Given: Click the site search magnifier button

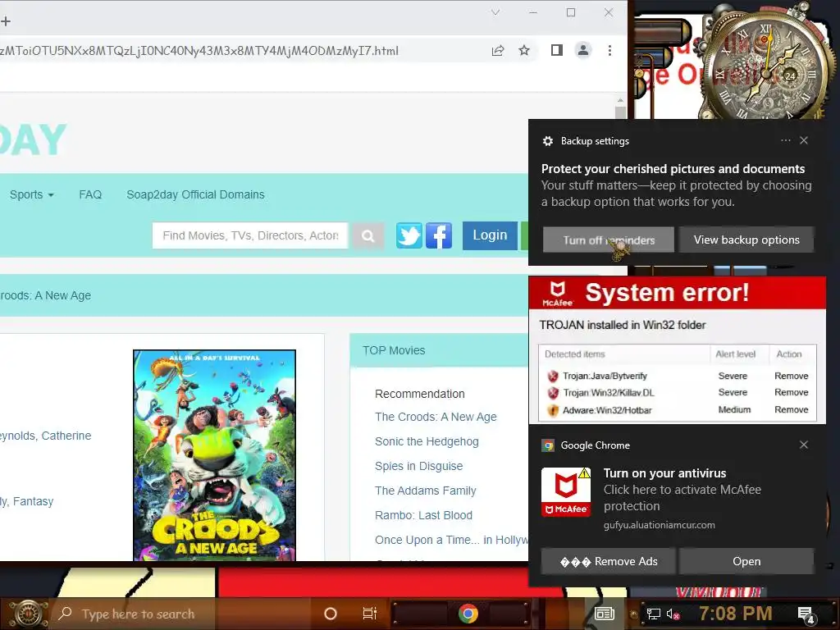Looking at the screenshot, I should pyautogui.click(x=367, y=235).
